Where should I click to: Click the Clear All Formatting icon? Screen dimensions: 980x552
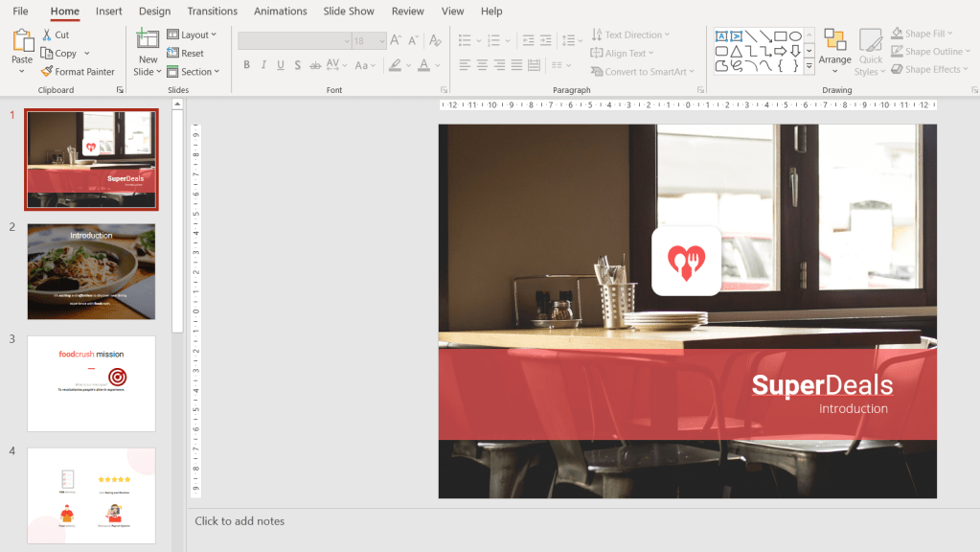point(435,41)
